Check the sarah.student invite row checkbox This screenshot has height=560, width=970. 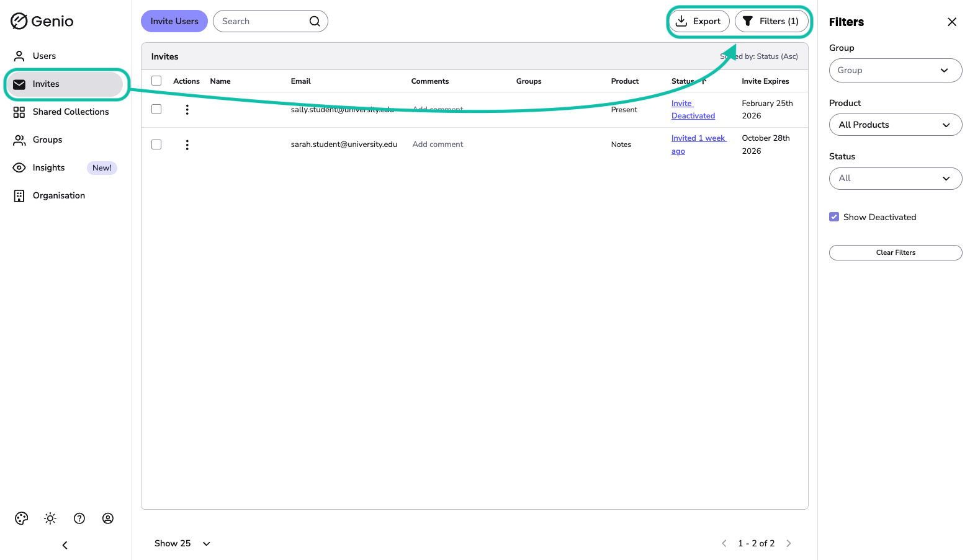pyautogui.click(x=156, y=144)
